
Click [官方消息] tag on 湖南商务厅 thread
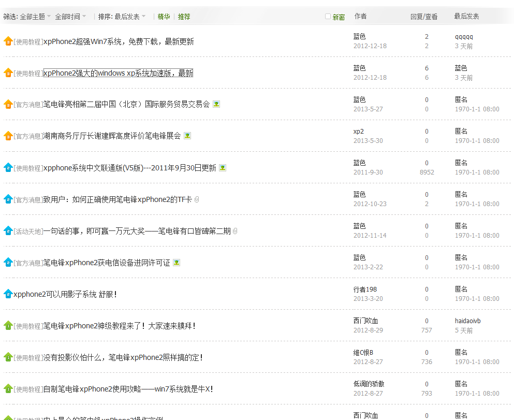coord(28,136)
